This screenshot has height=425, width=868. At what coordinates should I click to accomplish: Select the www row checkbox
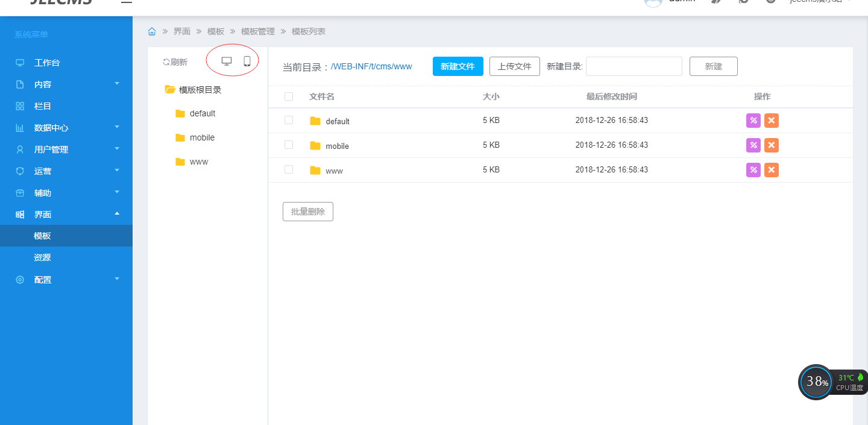tap(289, 169)
